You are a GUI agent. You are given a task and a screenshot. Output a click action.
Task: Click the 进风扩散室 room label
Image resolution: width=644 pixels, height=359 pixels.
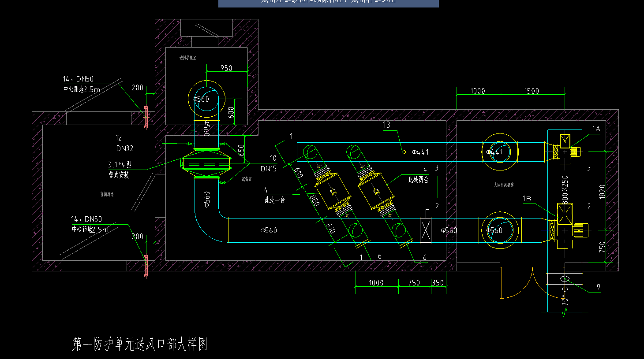click(188, 58)
